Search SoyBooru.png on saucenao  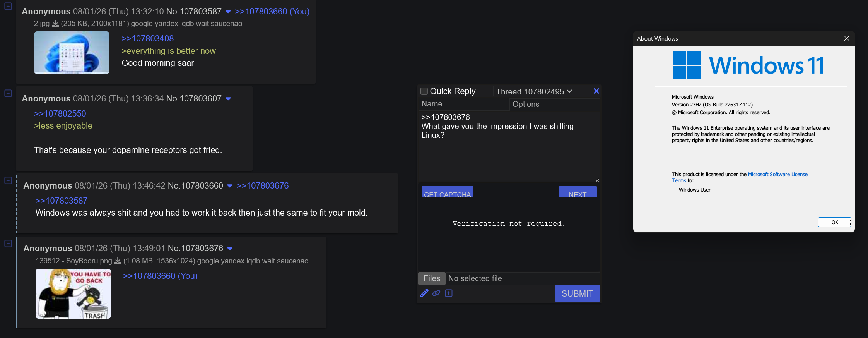click(x=293, y=261)
